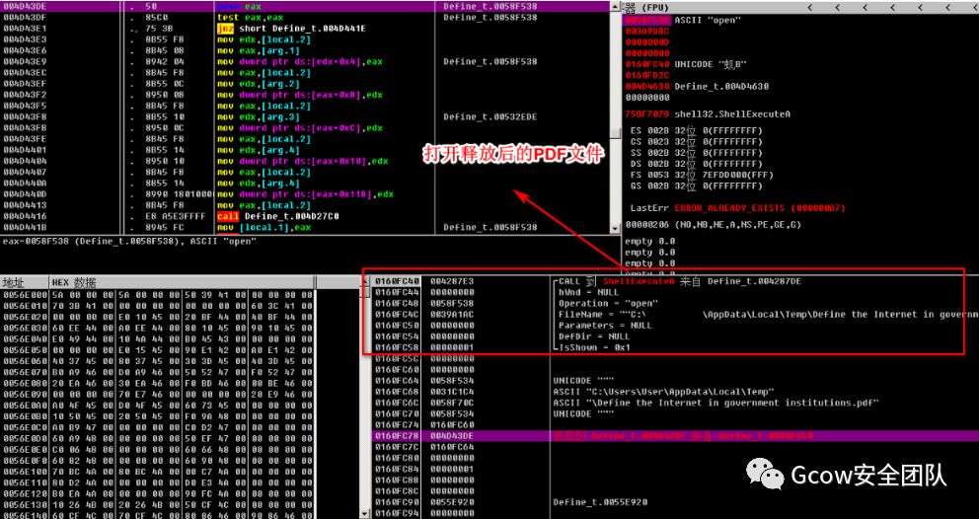The height and width of the screenshot is (519, 980).
Task: Select stack comment Define_t.0055E920
Action: 600,502
